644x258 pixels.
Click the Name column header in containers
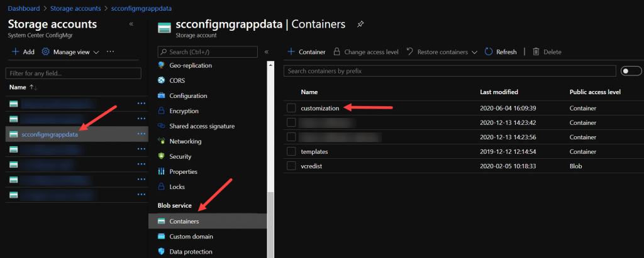pos(309,92)
